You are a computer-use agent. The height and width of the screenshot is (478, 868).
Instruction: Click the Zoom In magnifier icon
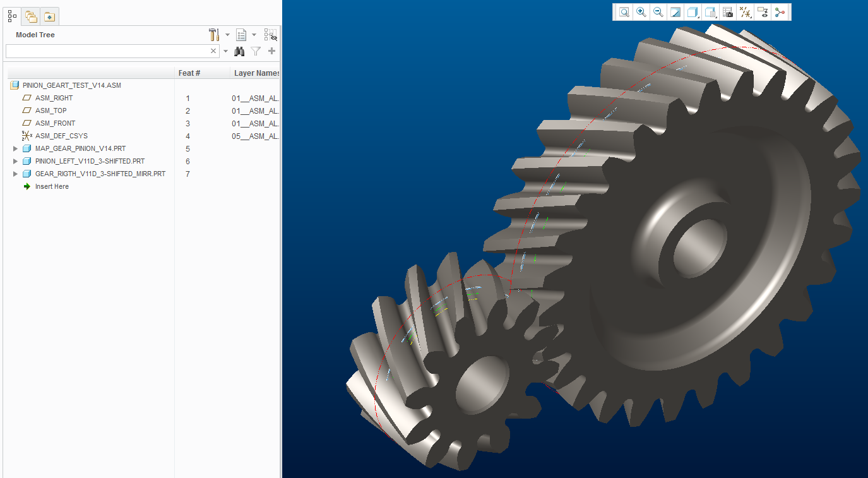tap(641, 12)
